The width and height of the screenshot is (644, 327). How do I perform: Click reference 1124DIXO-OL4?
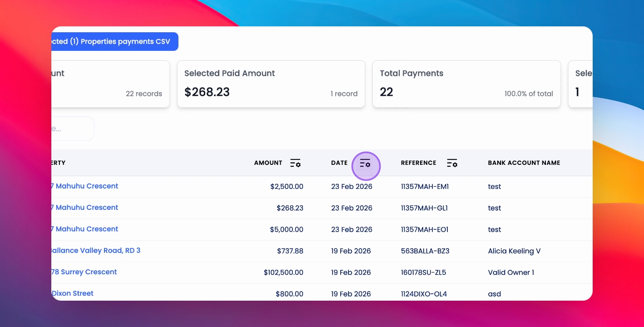424,294
